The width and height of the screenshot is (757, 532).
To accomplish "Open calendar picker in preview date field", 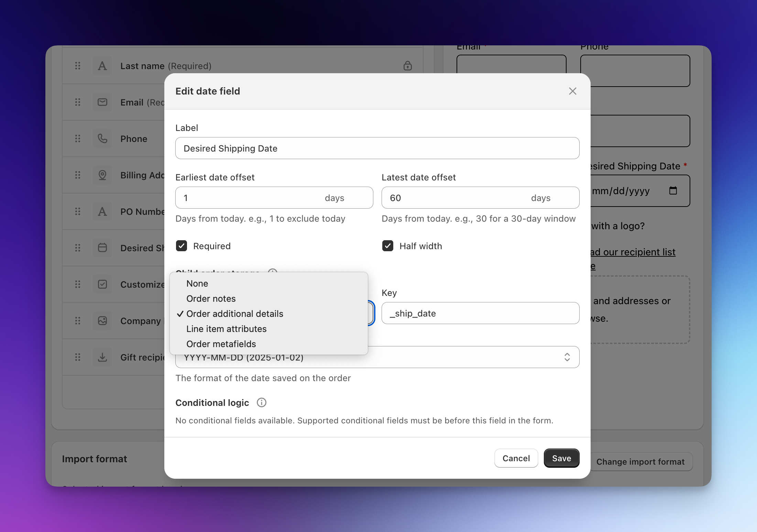I will click(x=673, y=190).
